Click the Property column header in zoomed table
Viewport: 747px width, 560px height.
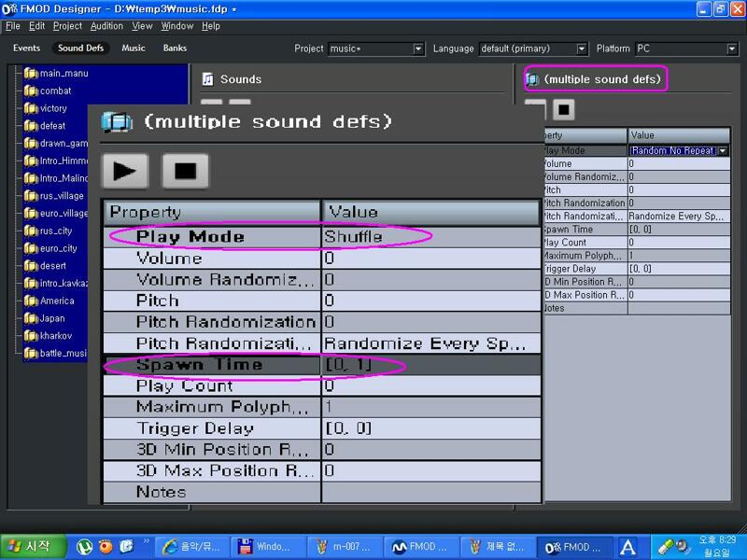[x=212, y=212]
